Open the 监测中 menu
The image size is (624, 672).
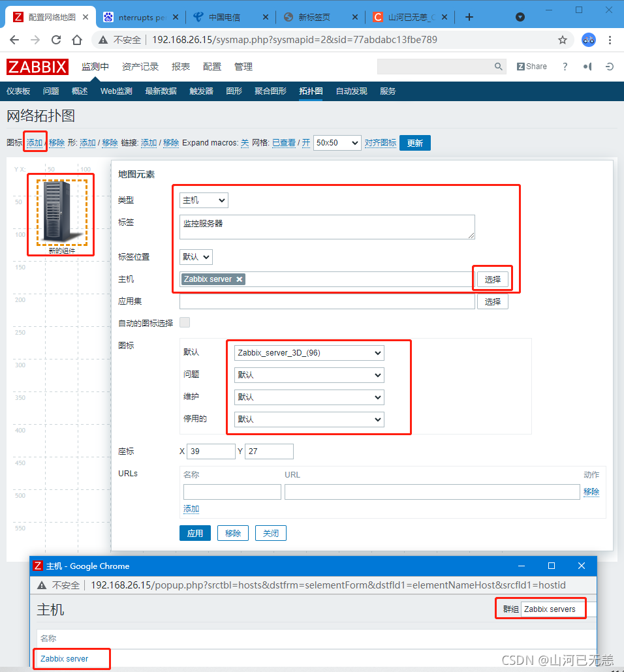click(95, 67)
